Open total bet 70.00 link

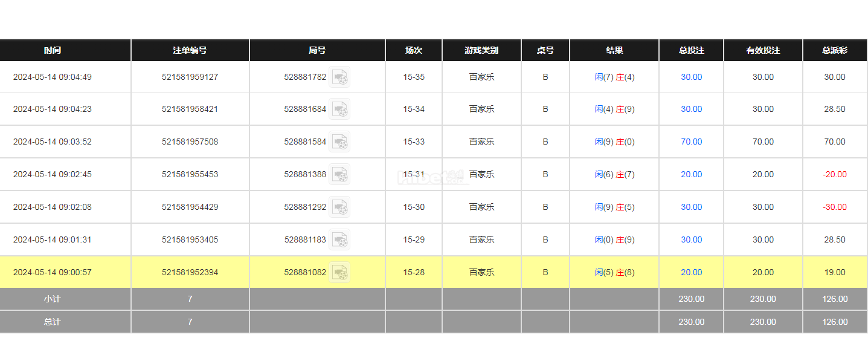[692, 142]
